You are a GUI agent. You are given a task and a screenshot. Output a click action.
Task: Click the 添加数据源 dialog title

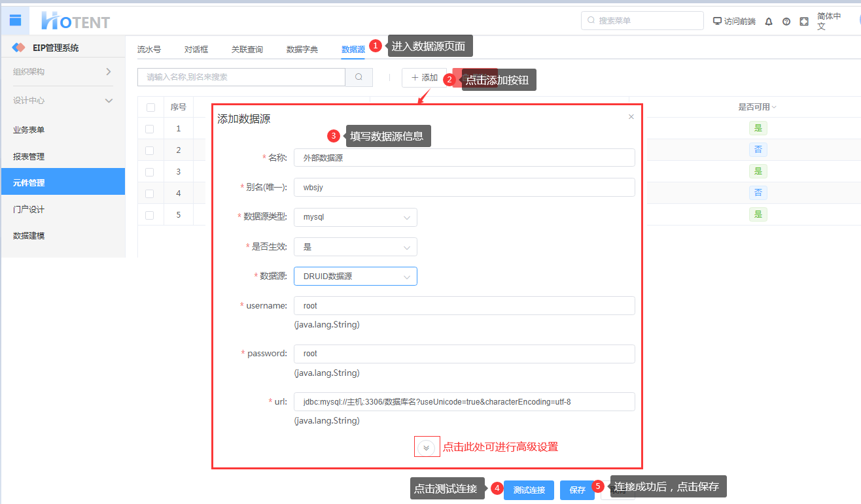click(x=244, y=119)
